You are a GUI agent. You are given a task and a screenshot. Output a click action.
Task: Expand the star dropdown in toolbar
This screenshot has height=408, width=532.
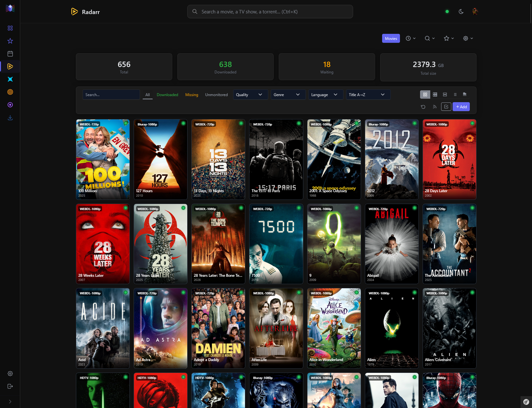pyautogui.click(x=449, y=38)
